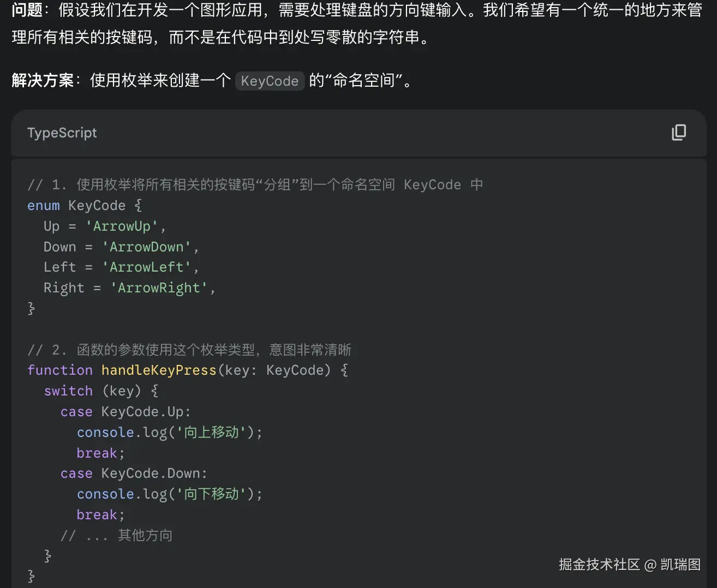
Task: Click the enum keyword
Action: pyautogui.click(x=44, y=206)
